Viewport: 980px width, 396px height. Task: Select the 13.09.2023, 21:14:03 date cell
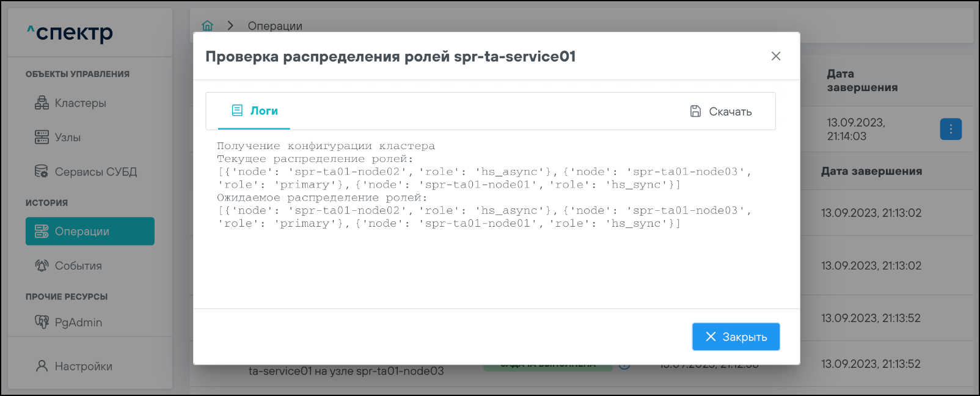tap(855, 129)
